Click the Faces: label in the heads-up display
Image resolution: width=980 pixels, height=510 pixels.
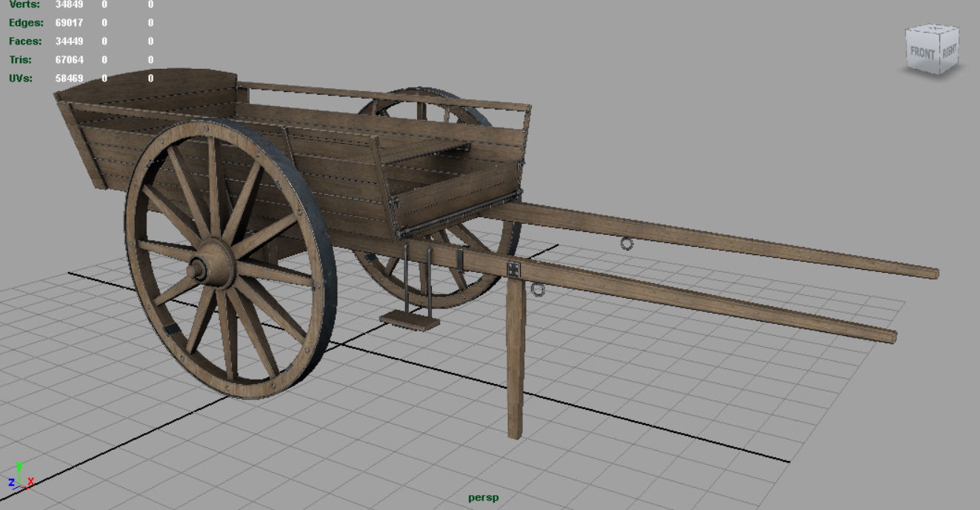[x=25, y=42]
